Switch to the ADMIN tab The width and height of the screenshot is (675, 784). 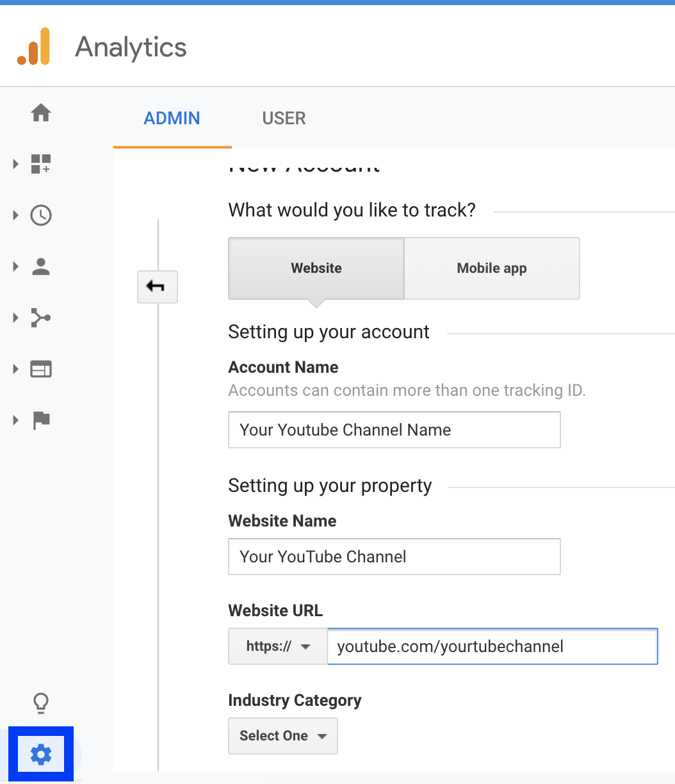pos(172,118)
